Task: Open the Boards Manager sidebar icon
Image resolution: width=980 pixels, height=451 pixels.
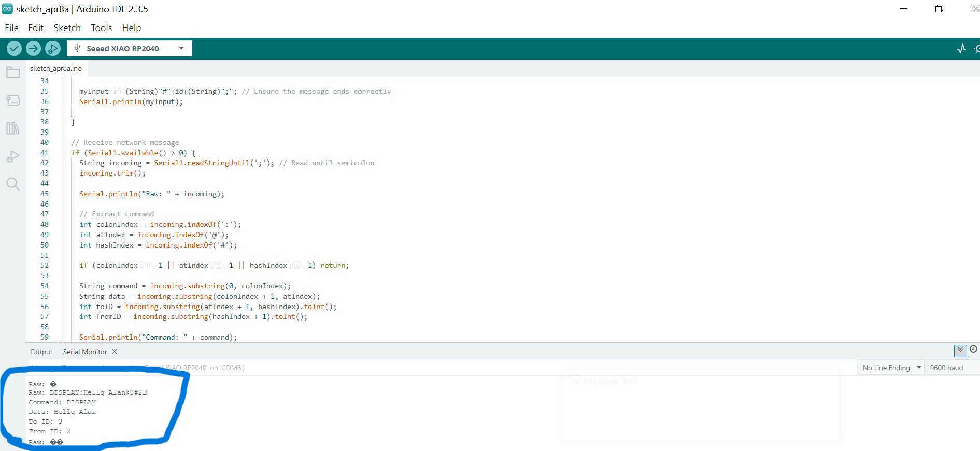Action: [x=13, y=100]
